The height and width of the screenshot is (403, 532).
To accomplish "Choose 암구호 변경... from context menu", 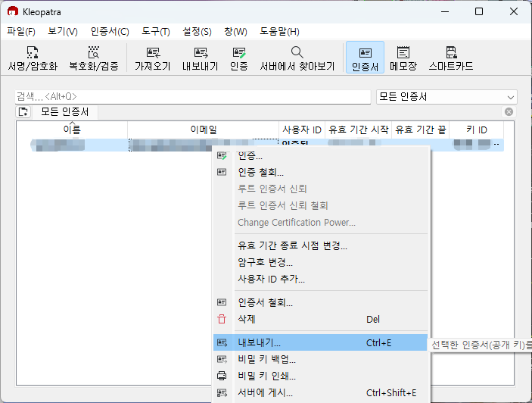I will coord(320,262).
